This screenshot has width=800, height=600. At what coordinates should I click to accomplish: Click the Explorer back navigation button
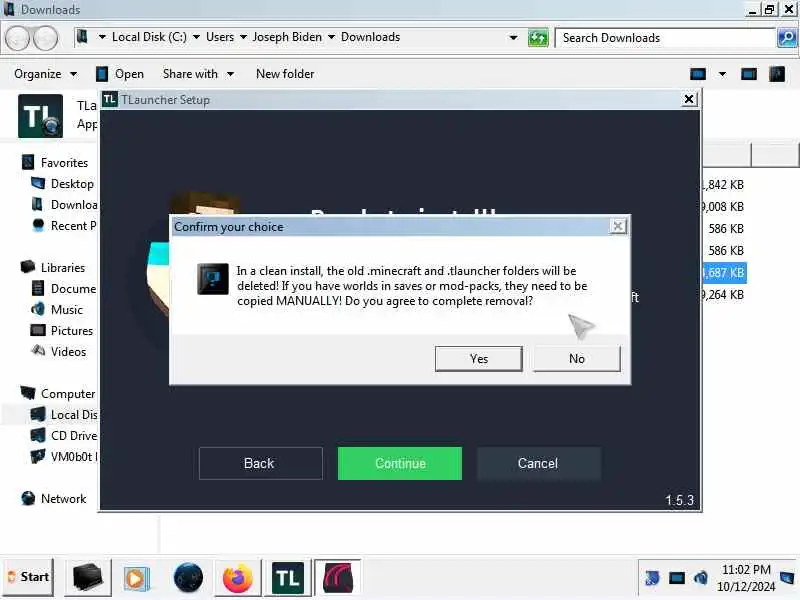tap(17, 38)
